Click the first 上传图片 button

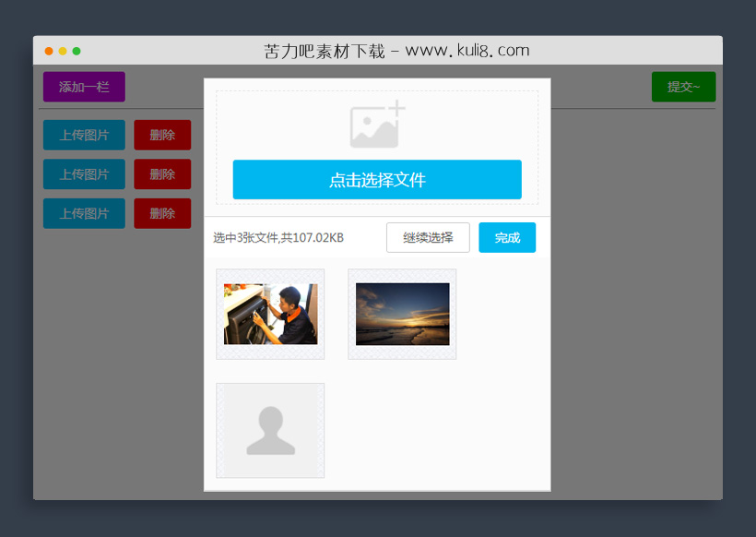[84, 135]
